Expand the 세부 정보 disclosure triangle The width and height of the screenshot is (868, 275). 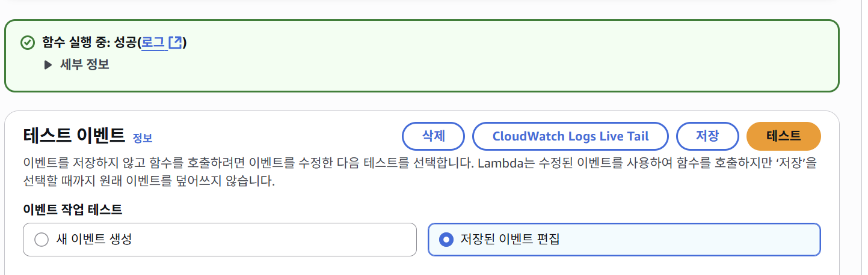(48, 65)
